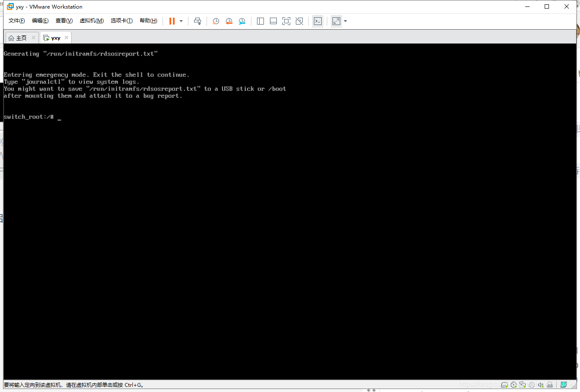Viewport: 580px width, 392px height.
Task: Expand the power options dropdown arrow
Action: click(181, 21)
